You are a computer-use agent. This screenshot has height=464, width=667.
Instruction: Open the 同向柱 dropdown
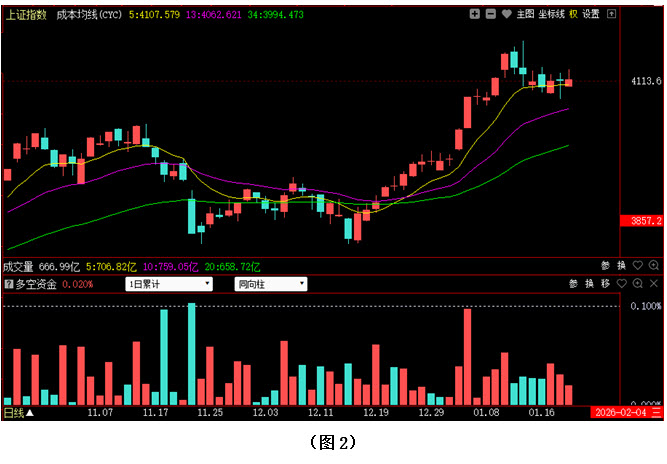pos(270,284)
